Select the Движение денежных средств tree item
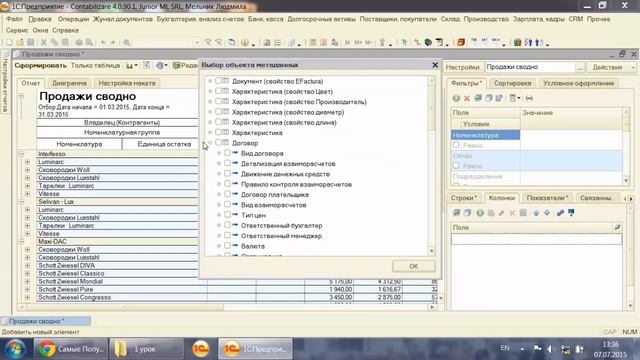Screen dimensions: 640x360 285,174
